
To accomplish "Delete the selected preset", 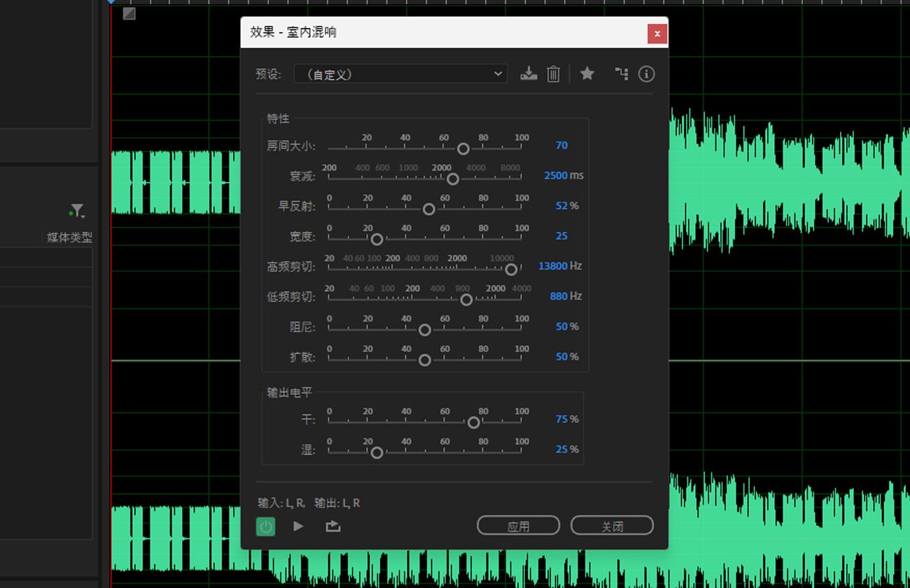I will coord(553,73).
